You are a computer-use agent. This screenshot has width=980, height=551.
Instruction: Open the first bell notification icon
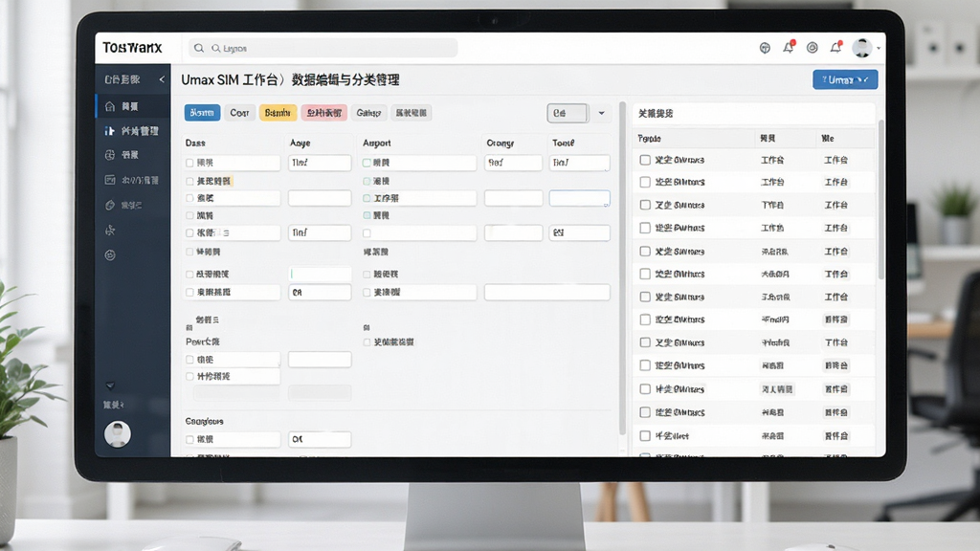[x=789, y=48]
